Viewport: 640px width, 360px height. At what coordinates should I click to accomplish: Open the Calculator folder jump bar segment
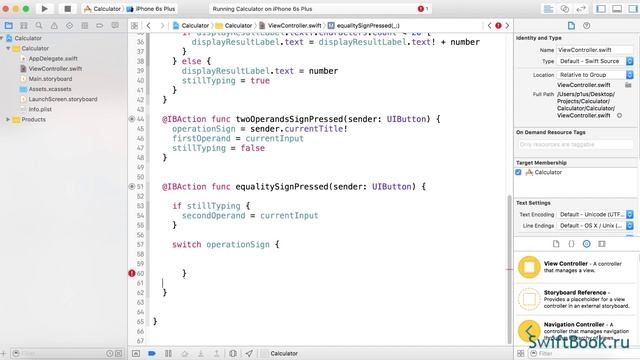pyautogui.click(x=234, y=26)
